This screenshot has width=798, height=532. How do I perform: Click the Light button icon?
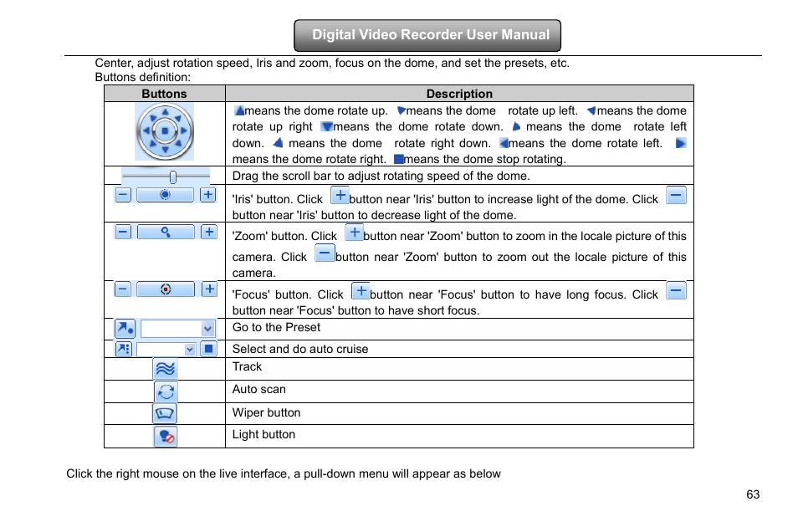(166, 437)
